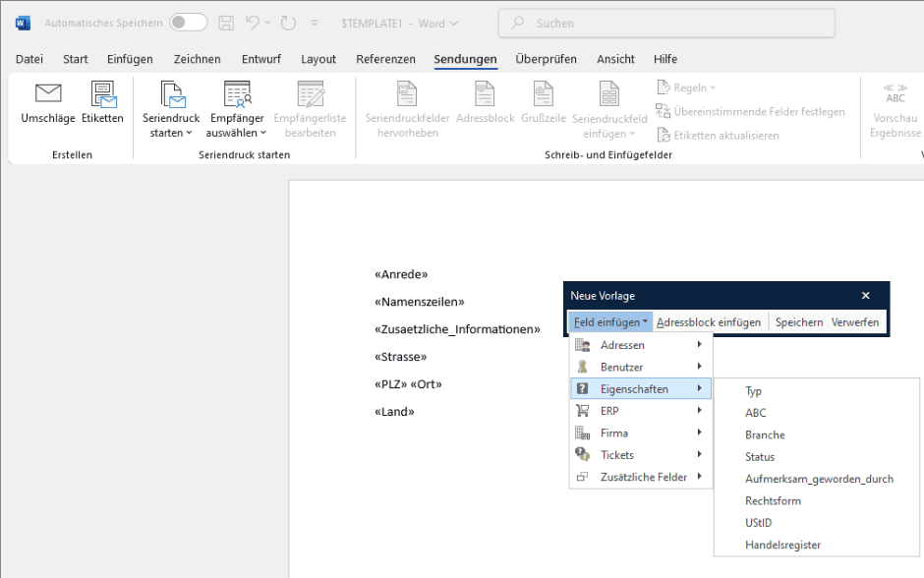The image size is (924, 578).
Task: Click the Redo arrow icon
Action: coord(288,23)
